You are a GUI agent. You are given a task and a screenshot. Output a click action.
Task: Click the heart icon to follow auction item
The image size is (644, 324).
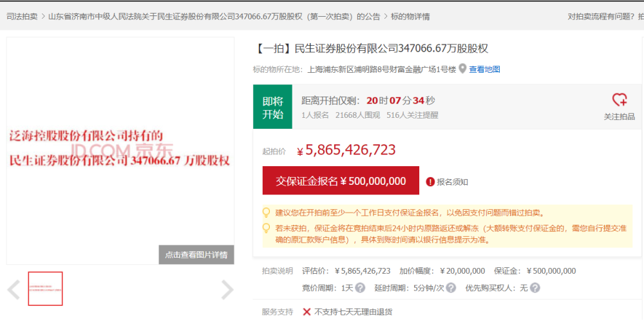pos(619,100)
